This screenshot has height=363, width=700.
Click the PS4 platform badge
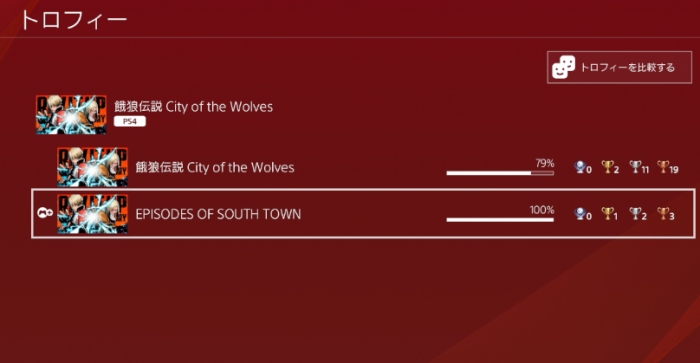pos(129,121)
